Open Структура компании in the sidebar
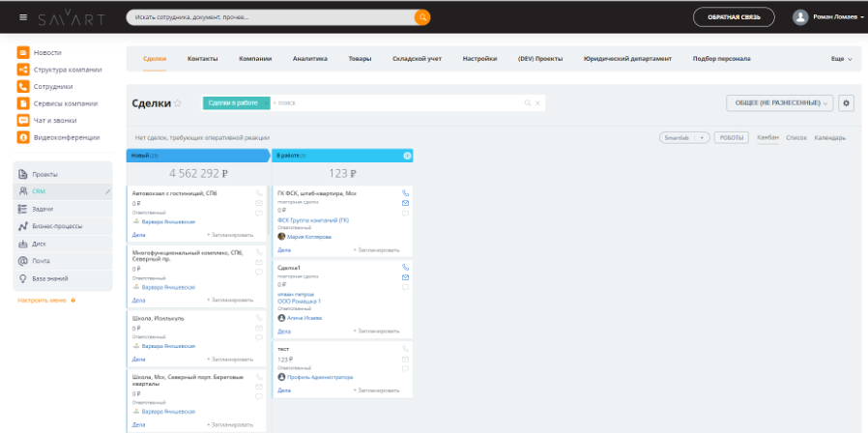Viewport: 868px width, 433px height. pos(67,70)
